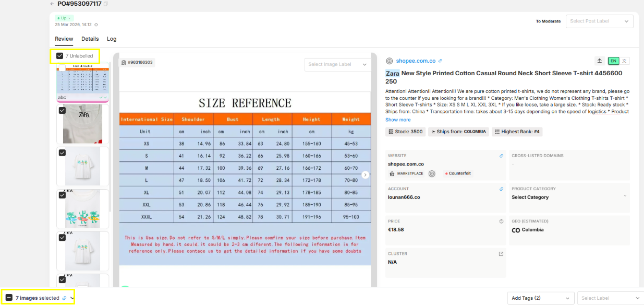Image resolution: width=644 pixels, height=305 pixels.
Task: Open the Add Tags (2) dropdown
Action: click(x=541, y=298)
